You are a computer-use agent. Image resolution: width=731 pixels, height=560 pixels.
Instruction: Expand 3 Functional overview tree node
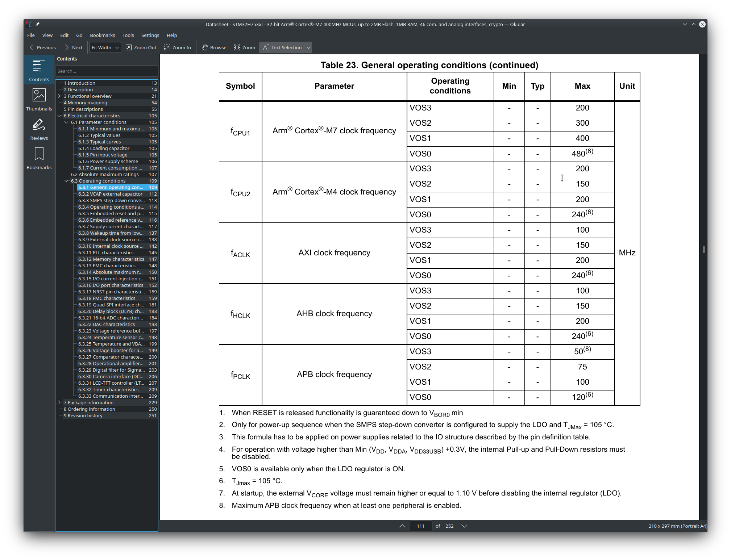tap(59, 96)
